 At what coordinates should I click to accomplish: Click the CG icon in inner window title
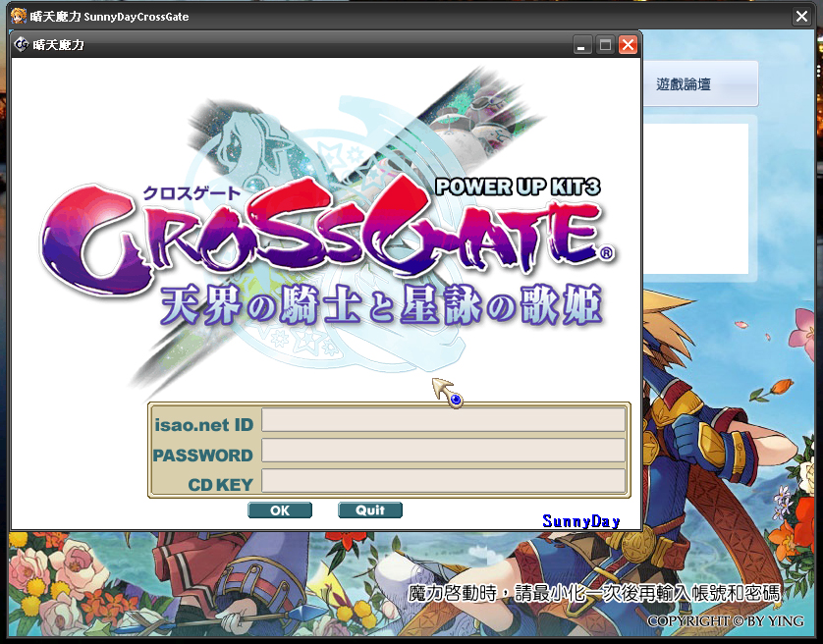tap(21, 44)
